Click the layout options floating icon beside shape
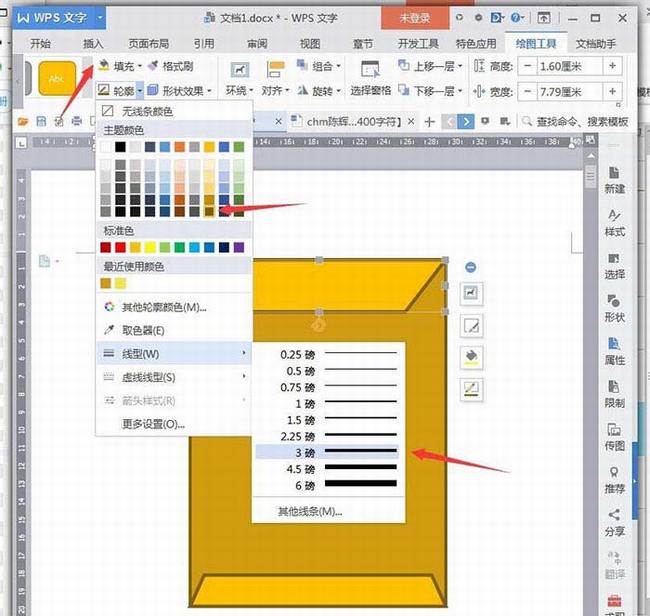650x616 pixels. [471, 293]
